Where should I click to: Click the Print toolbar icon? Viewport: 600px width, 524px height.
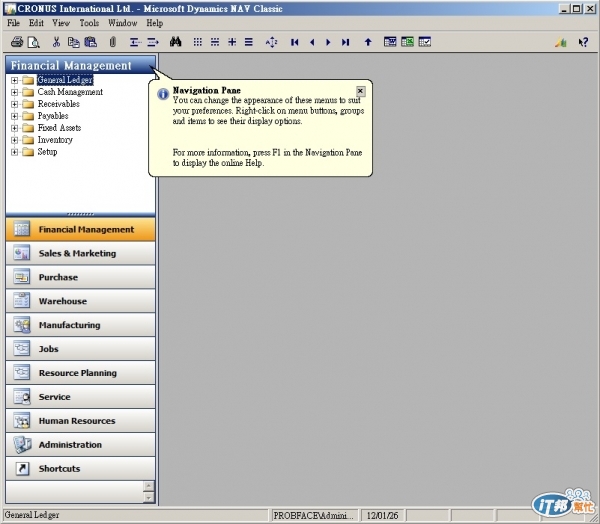tap(16, 42)
